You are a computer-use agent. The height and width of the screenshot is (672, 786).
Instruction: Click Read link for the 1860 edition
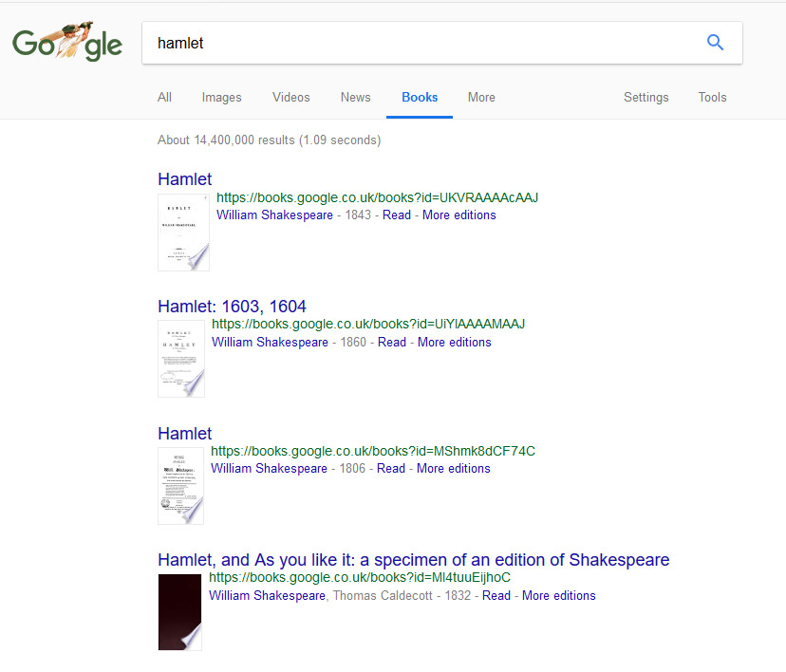pos(392,343)
